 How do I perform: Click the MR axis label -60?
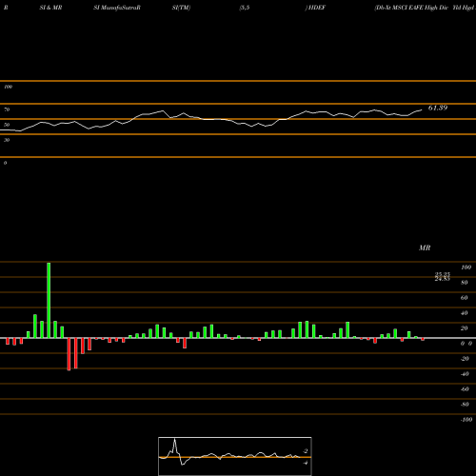tap(465, 389)
